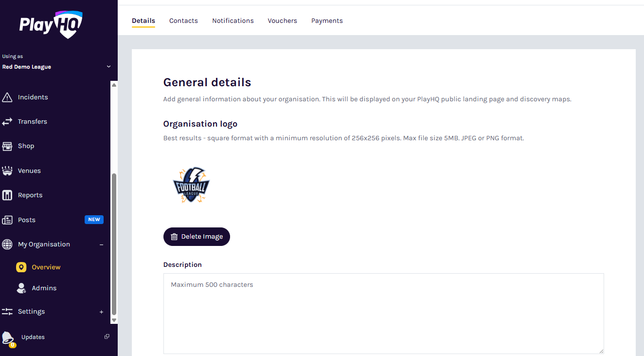The image size is (644, 356).
Task: Click the Posts newspaper icon
Action: pos(7,220)
